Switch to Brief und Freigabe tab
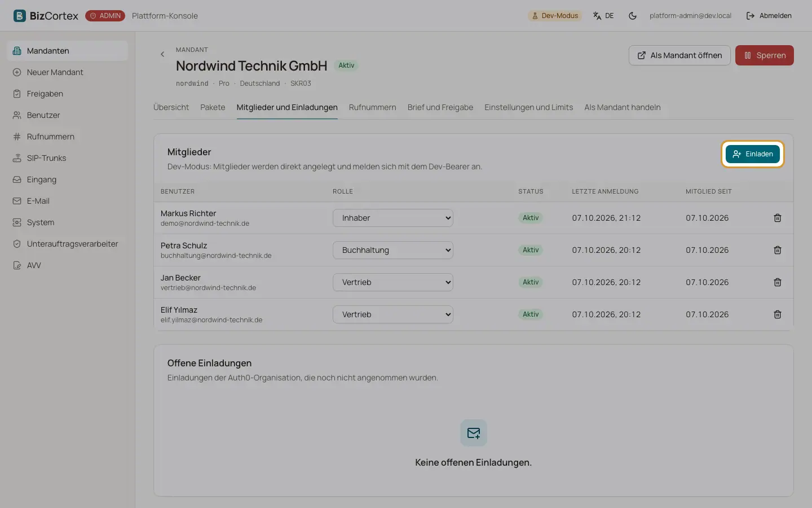This screenshot has height=508, width=812. pyautogui.click(x=440, y=107)
